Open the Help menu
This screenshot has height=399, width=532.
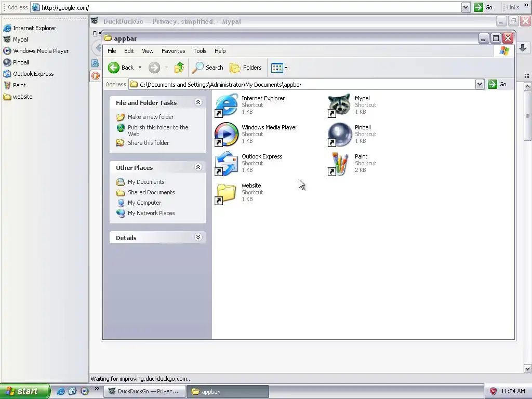click(x=220, y=51)
